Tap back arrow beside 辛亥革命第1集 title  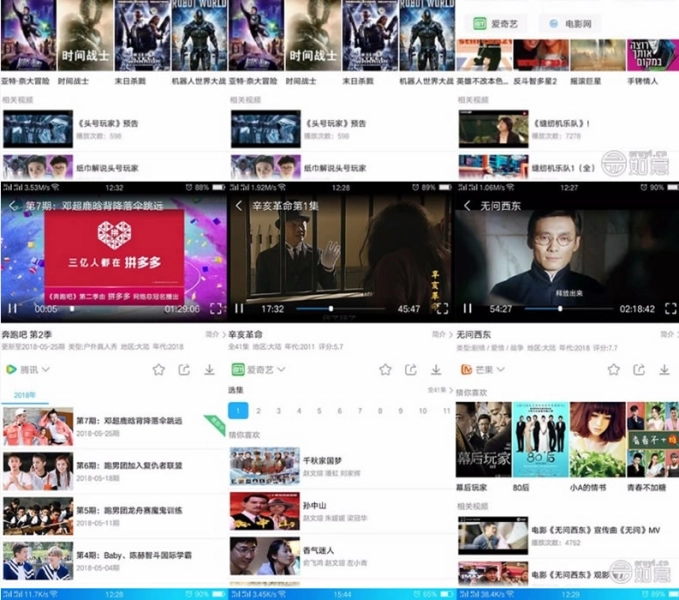(x=239, y=206)
